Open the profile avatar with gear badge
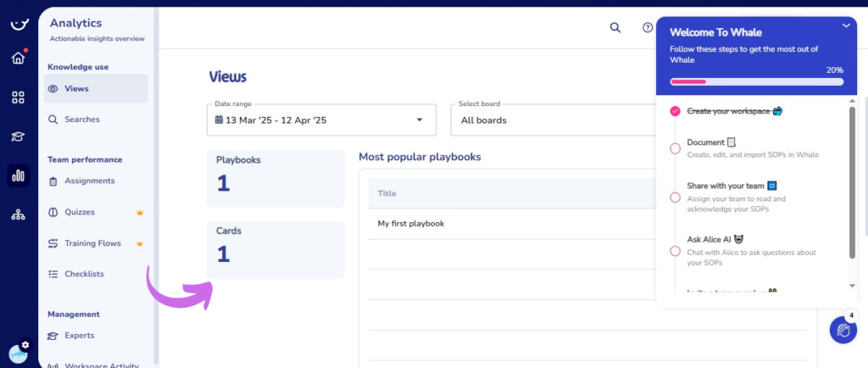This screenshot has height=368, width=868. click(19, 353)
